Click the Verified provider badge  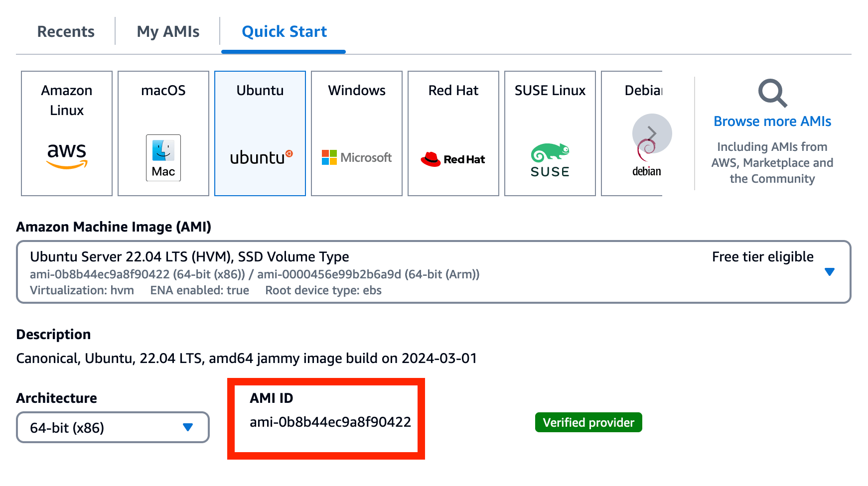tap(588, 422)
